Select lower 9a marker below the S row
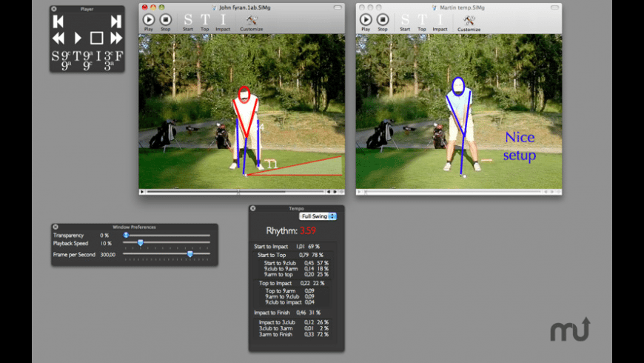644x363 pixels. tap(66, 66)
